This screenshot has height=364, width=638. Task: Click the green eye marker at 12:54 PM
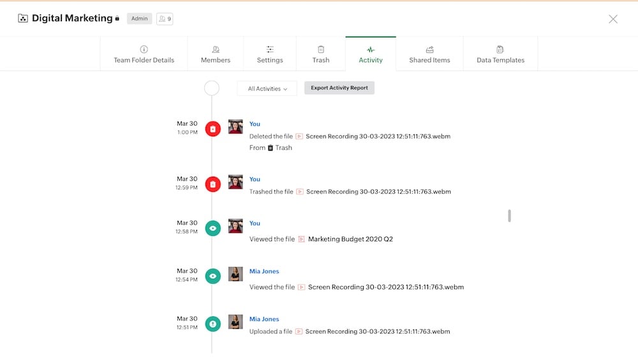213,276
